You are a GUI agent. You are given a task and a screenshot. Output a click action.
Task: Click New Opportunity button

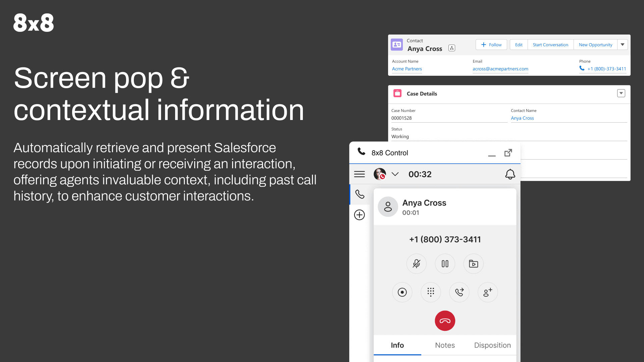click(595, 45)
